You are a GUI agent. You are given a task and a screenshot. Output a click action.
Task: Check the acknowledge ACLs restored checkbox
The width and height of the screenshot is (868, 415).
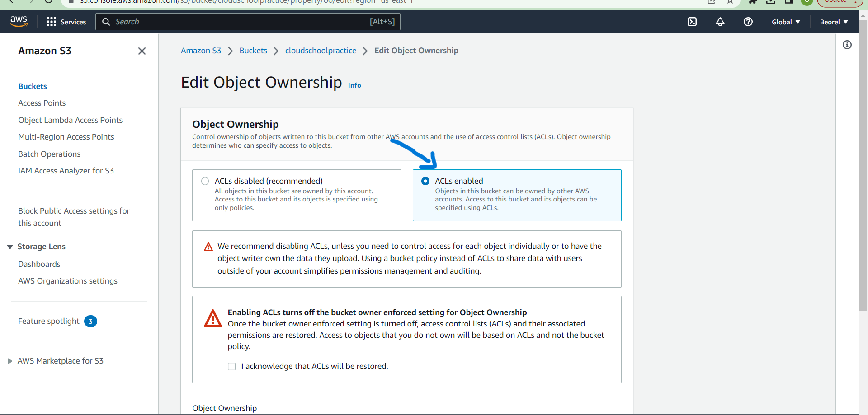click(x=232, y=366)
